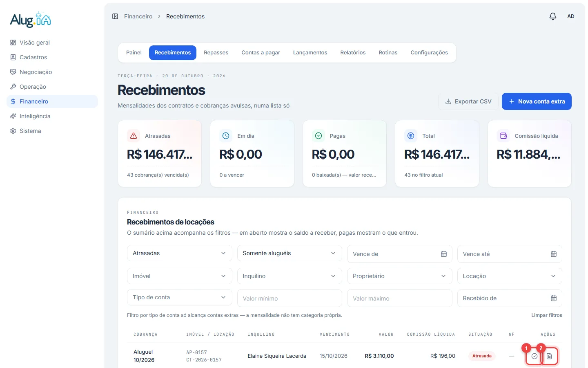The height and width of the screenshot is (368, 588).
Task: Click the Alug.ia logo
Action: tap(31, 20)
